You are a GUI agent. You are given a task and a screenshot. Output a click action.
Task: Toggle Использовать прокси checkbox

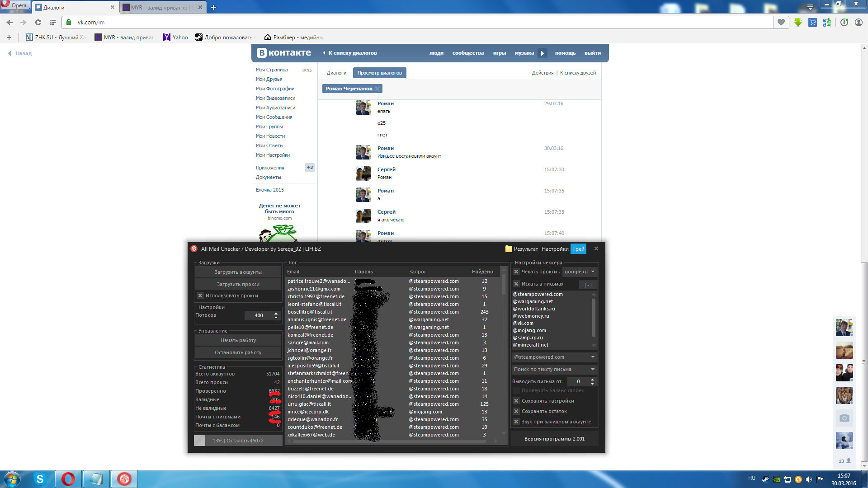[x=200, y=296]
